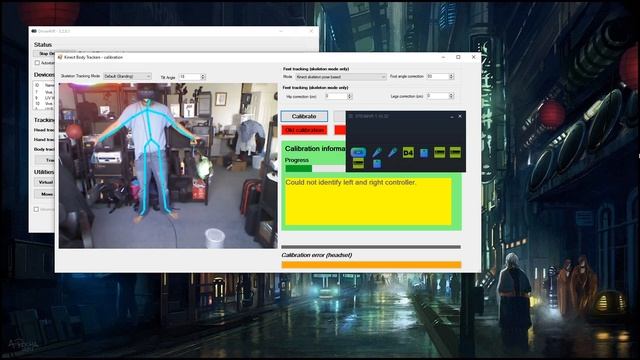Select device row ID 10 in Driver4VR list
The width and height of the screenshot is (640, 360).
44,104
